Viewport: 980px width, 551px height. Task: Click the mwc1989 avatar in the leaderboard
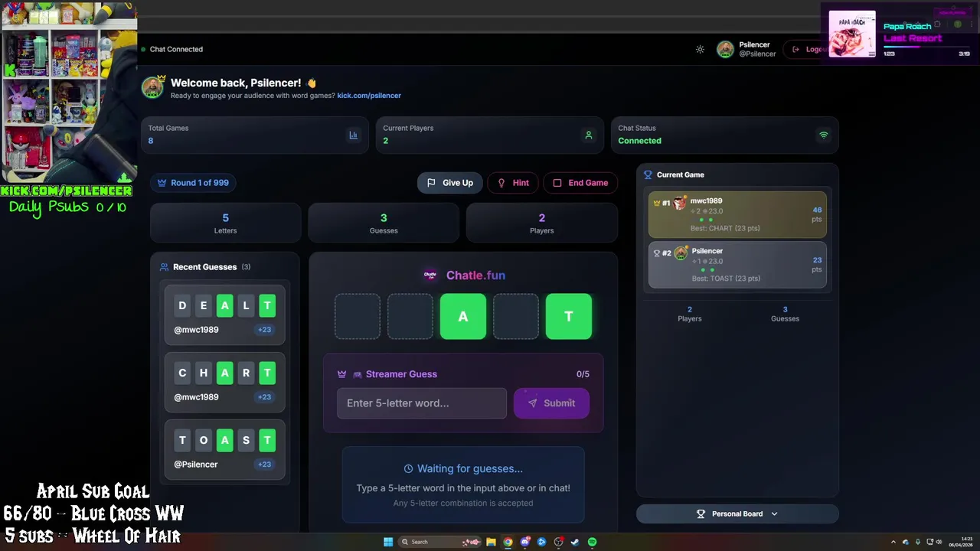(x=680, y=203)
